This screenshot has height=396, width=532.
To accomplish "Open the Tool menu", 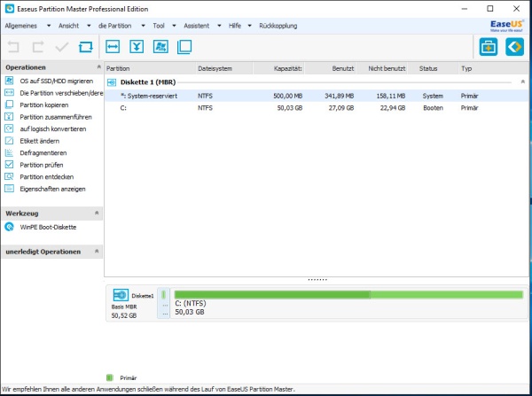I will point(159,26).
